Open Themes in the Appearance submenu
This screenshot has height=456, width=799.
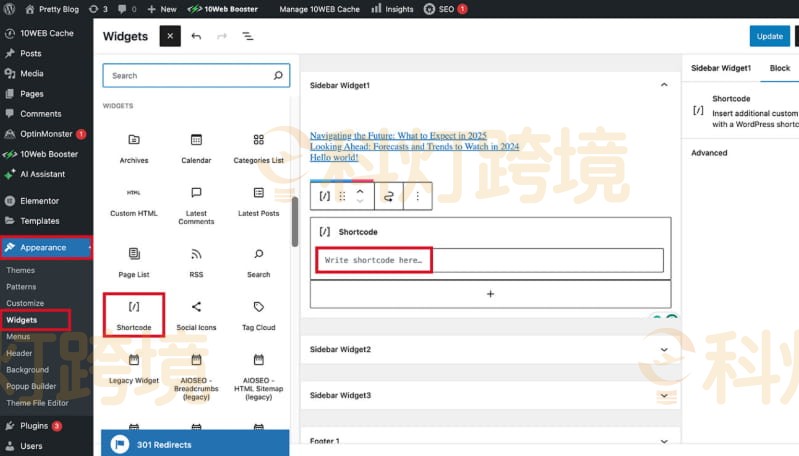coord(21,270)
